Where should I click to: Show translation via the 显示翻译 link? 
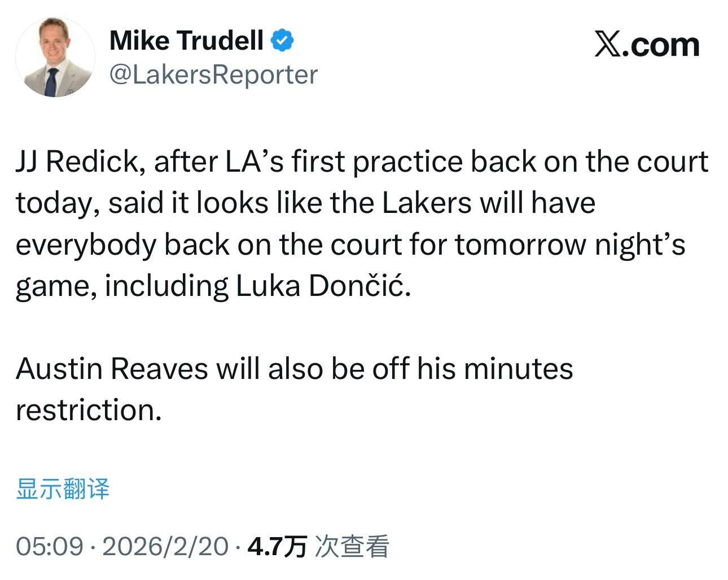[x=63, y=489]
